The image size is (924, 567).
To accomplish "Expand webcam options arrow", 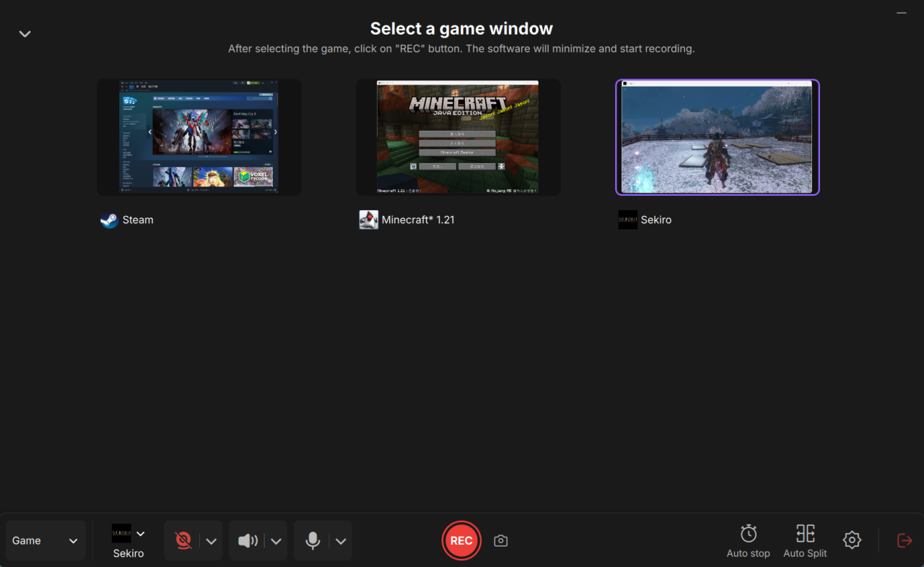I will [x=211, y=541].
